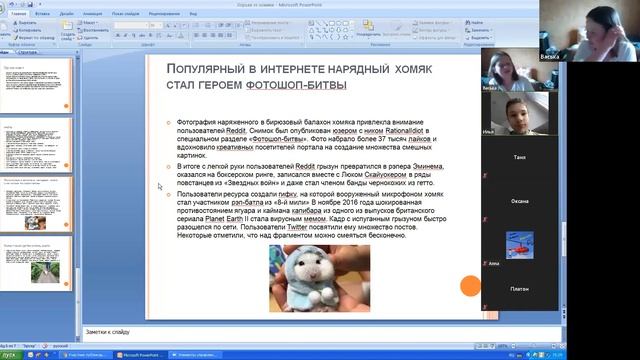
Task: Open the Анимация (Animations) ribbon tab
Action: (92, 13)
